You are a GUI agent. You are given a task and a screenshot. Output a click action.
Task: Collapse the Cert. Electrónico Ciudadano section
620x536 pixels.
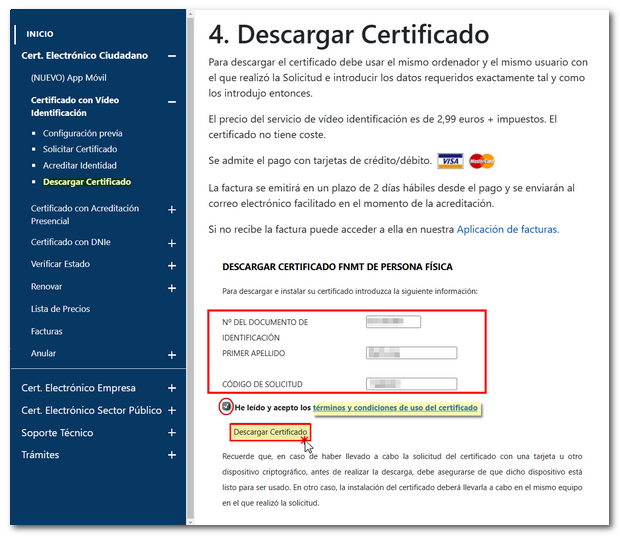click(172, 56)
